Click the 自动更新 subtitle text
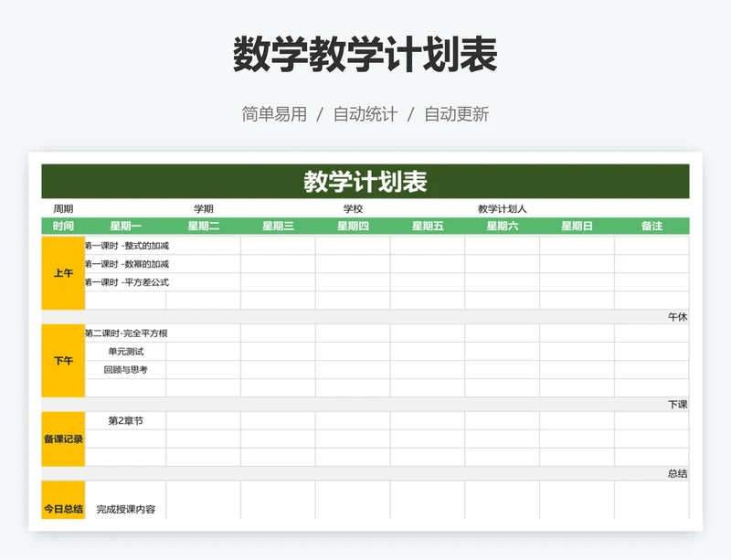 click(456, 114)
